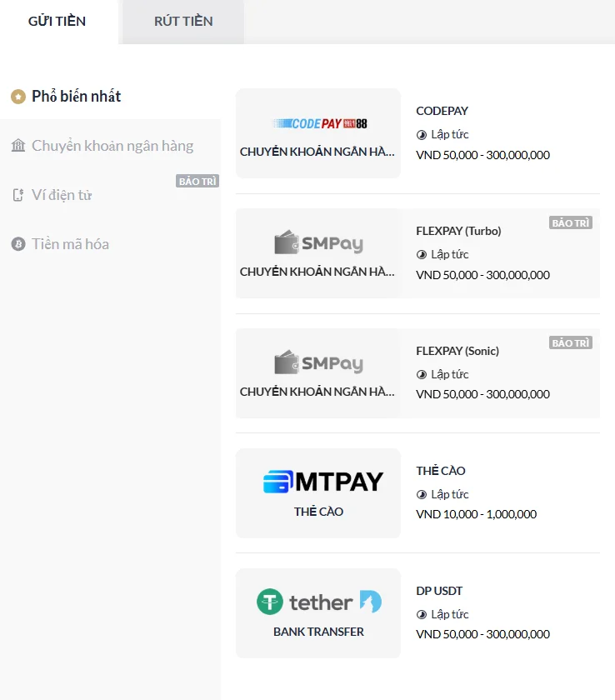This screenshot has width=615, height=700.
Task: Choose the MTPAY thẻ cào logo
Action: [x=322, y=482]
